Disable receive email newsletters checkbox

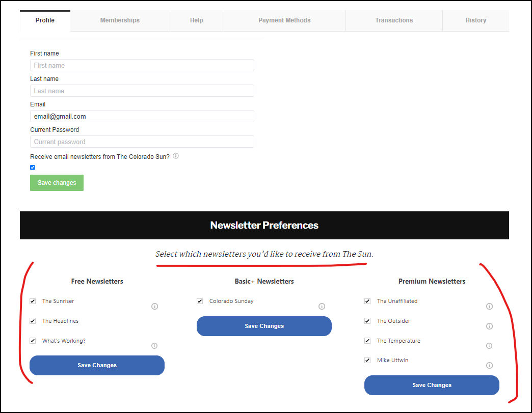click(33, 168)
